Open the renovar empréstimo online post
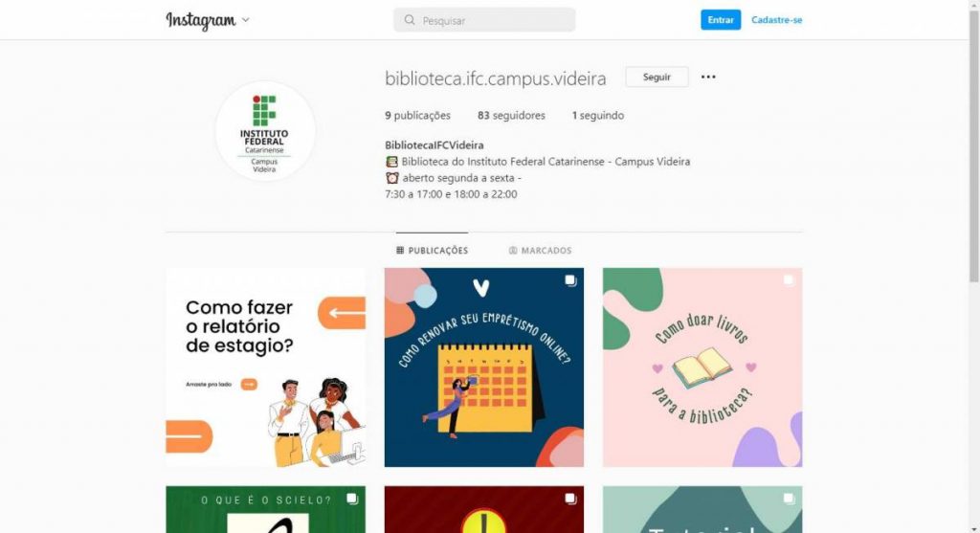The image size is (980, 533). tap(483, 367)
